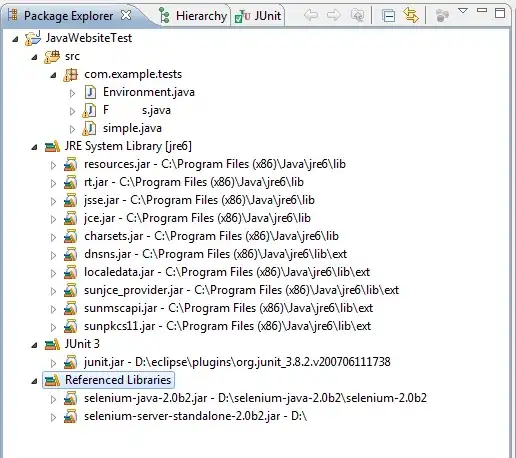Click the selenium-java-2.0b2.jar jar icon
Image resolution: width=516 pixels, height=458 pixels.
[x=70, y=398]
